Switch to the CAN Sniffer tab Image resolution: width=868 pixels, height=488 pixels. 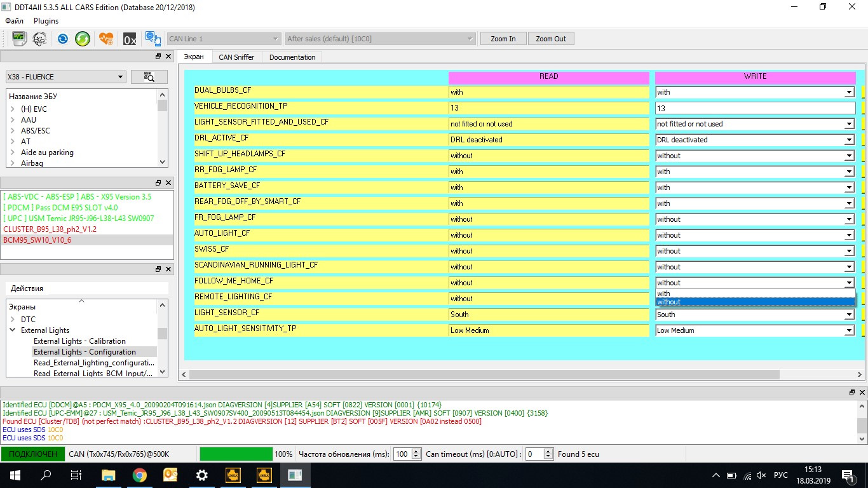click(x=236, y=57)
